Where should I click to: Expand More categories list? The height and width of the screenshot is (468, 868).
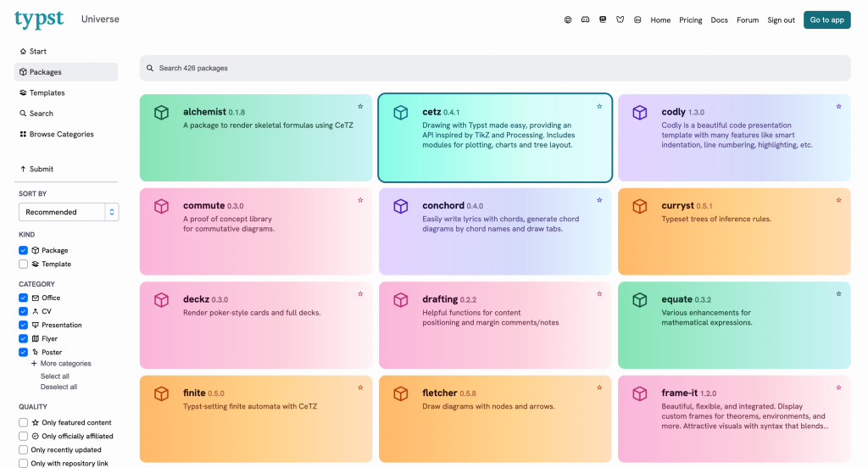(x=61, y=364)
